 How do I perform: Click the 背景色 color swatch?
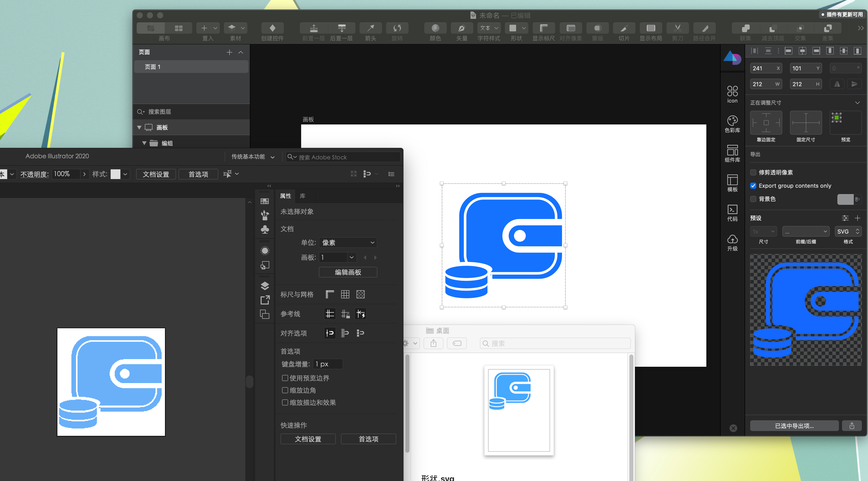846,199
